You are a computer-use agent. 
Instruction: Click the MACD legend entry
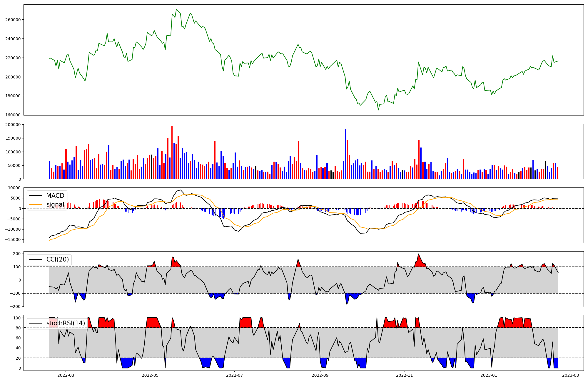[x=55, y=196]
